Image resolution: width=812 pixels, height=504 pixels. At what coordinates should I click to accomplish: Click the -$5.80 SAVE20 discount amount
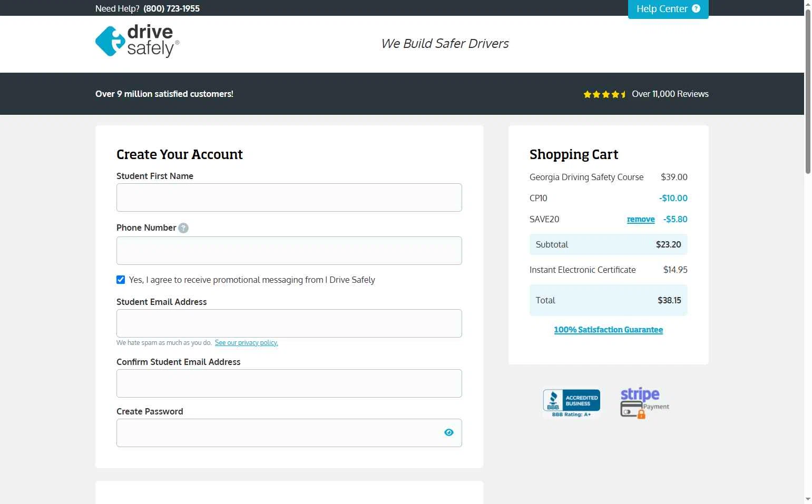coord(676,219)
